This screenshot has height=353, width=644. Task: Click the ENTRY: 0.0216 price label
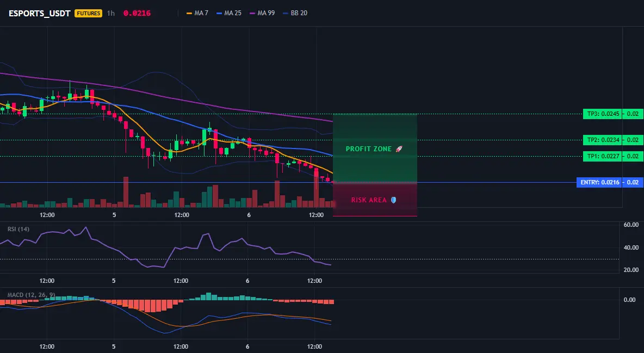pyautogui.click(x=599, y=182)
